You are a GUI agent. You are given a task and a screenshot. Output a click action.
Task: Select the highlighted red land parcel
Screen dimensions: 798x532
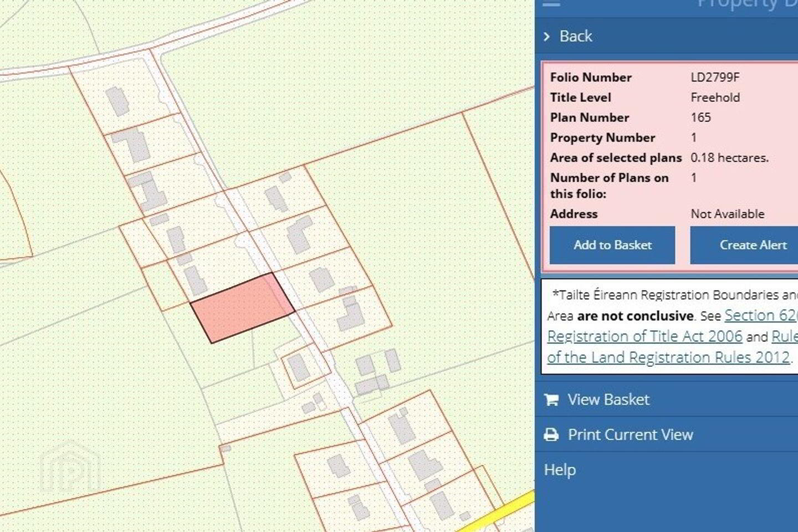pos(242,308)
